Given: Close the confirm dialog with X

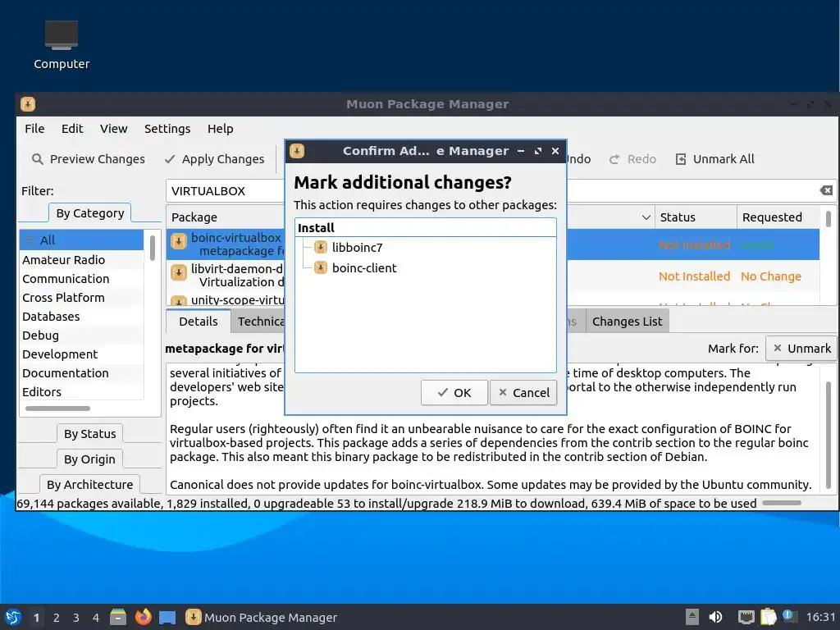Looking at the screenshot, I should point(555,151).
